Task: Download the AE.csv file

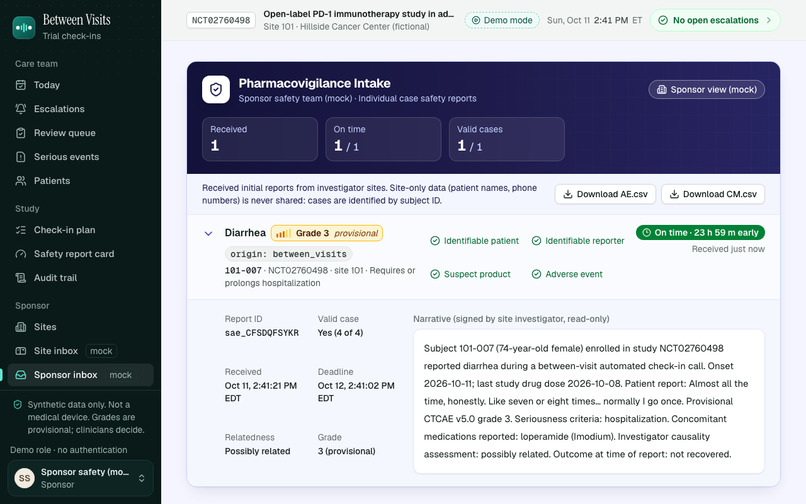Action: pyautogui.click(x=605, y=194)
